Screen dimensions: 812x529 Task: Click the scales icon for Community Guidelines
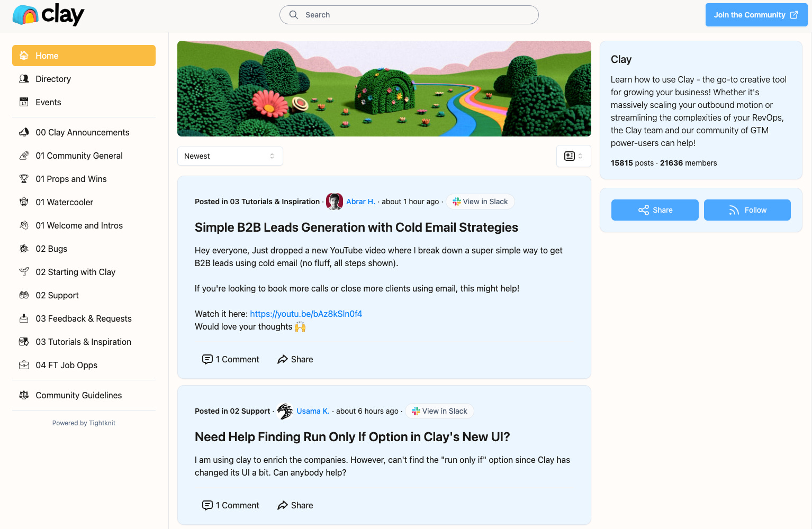[x=24, y=395]
